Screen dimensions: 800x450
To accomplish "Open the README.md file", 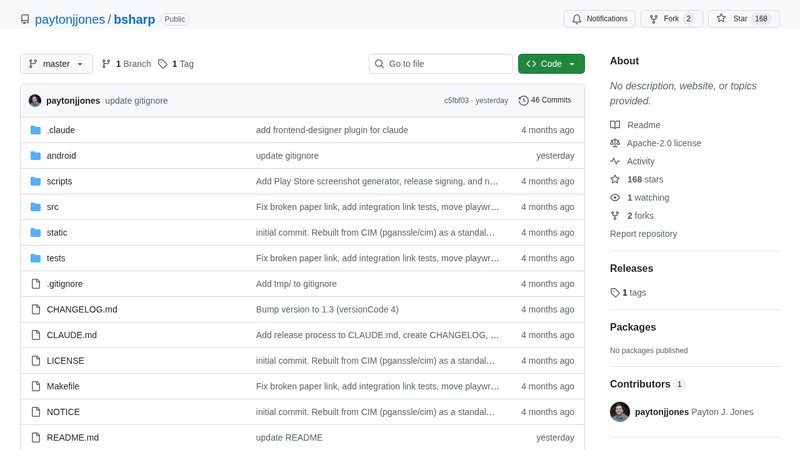I will click(72, 437).
